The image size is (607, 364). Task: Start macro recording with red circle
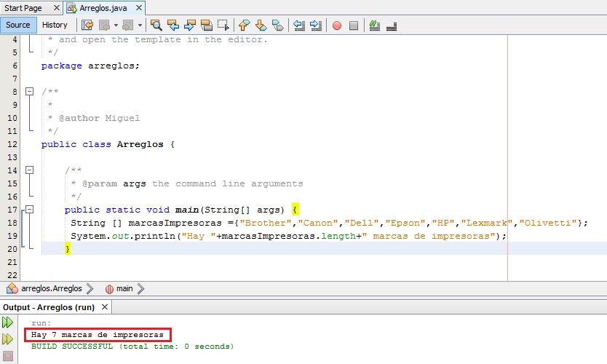click(x=337, y=25)
